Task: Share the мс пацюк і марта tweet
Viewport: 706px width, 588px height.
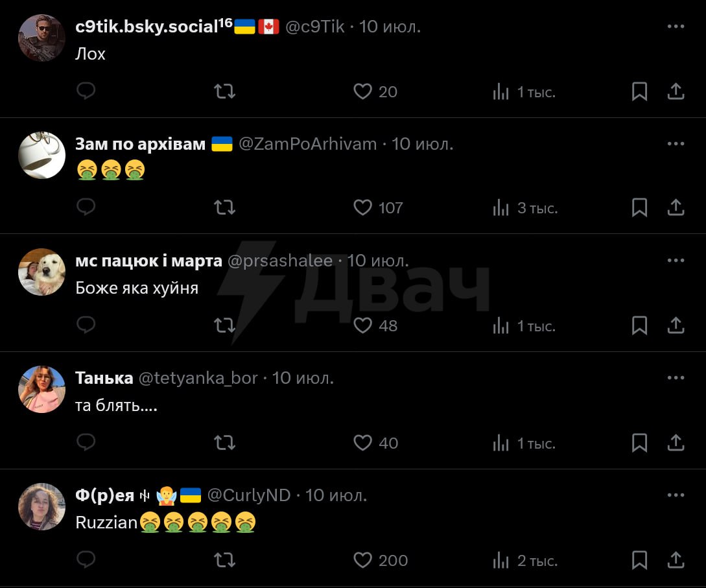Action: [676, 325]
